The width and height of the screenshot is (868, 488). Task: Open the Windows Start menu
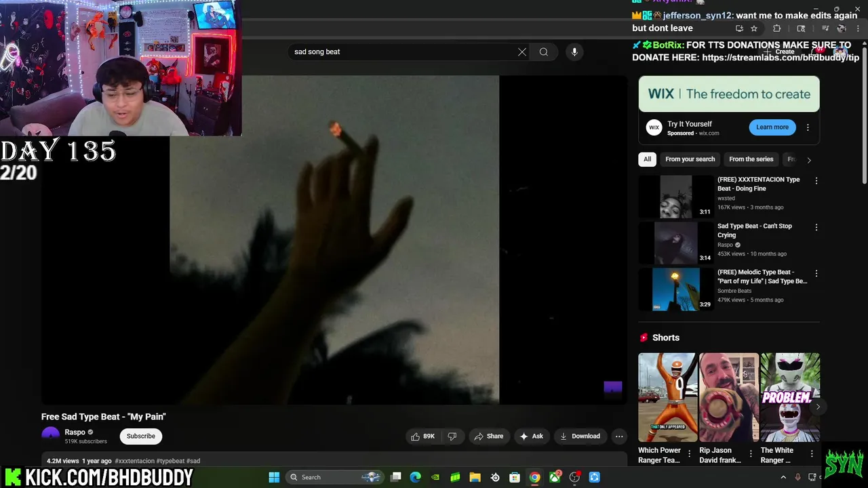pos(274,477)
